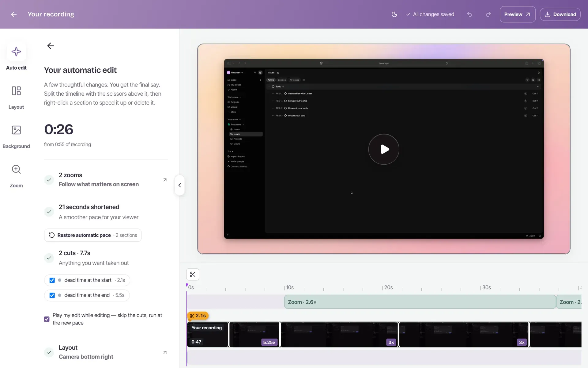Redo the last change

[488, 14]
